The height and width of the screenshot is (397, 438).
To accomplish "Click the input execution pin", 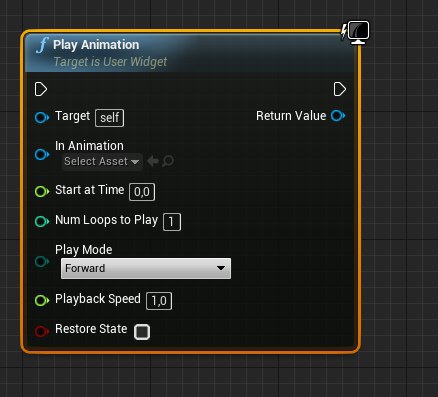I will coord(41,89).
